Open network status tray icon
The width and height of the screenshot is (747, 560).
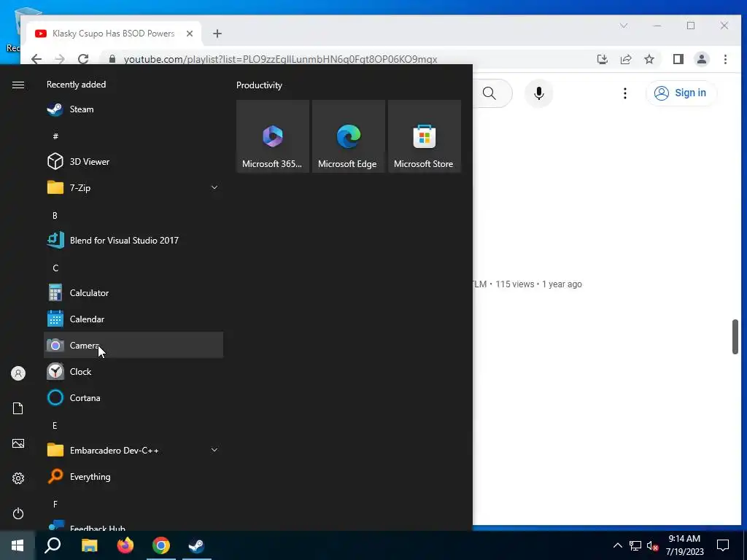pos(635,545)
